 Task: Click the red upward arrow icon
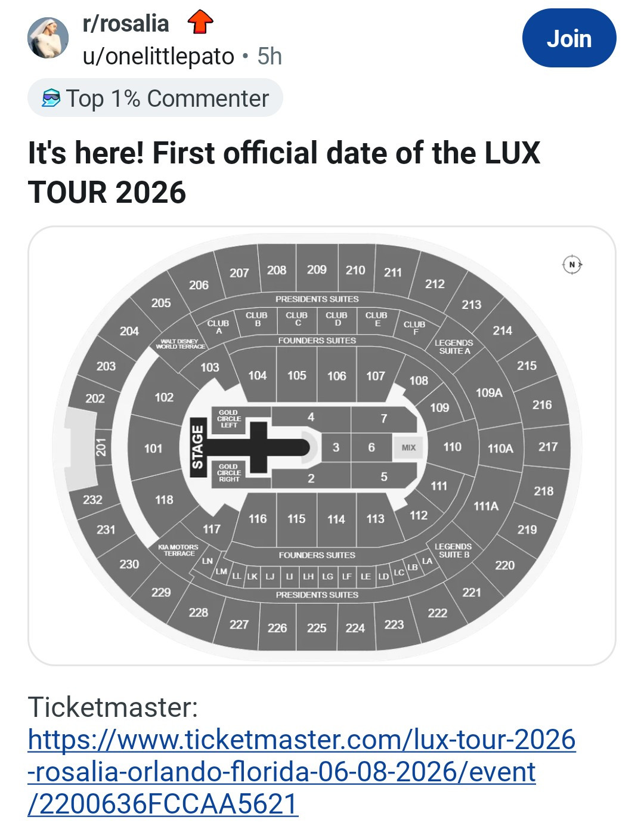tap(200, 23)
